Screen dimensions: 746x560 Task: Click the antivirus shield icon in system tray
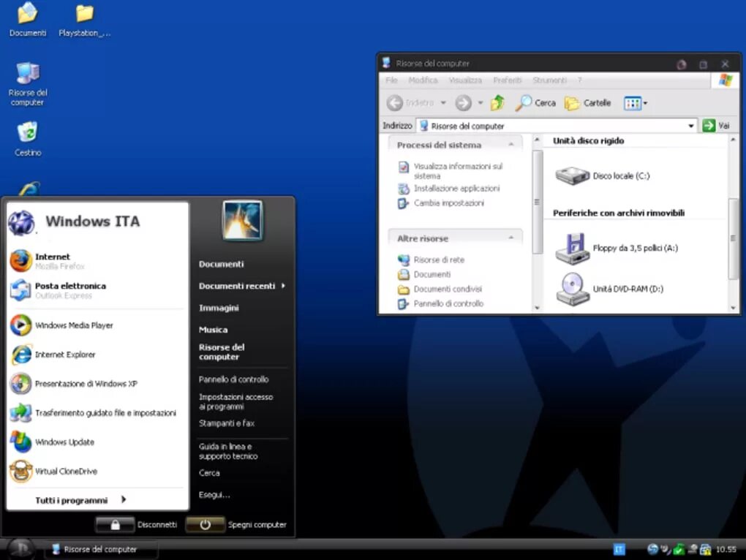click(x=678, y=549)
